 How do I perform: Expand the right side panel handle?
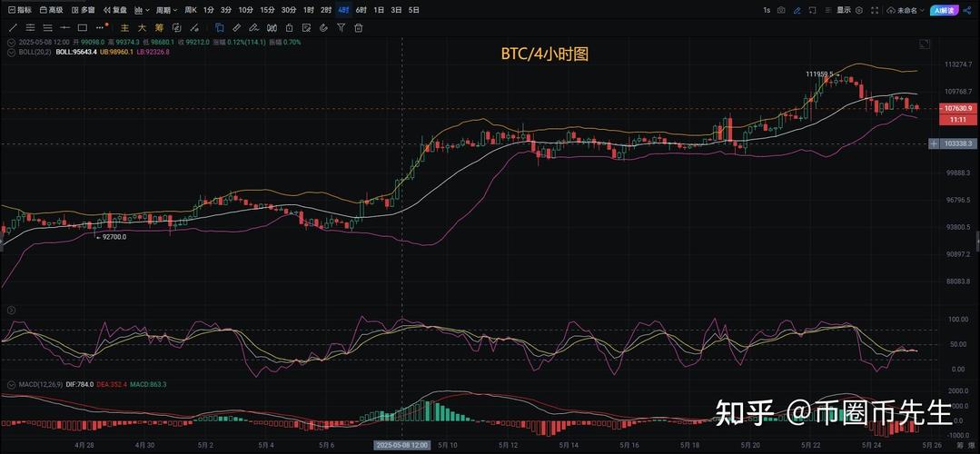point(977,241)
